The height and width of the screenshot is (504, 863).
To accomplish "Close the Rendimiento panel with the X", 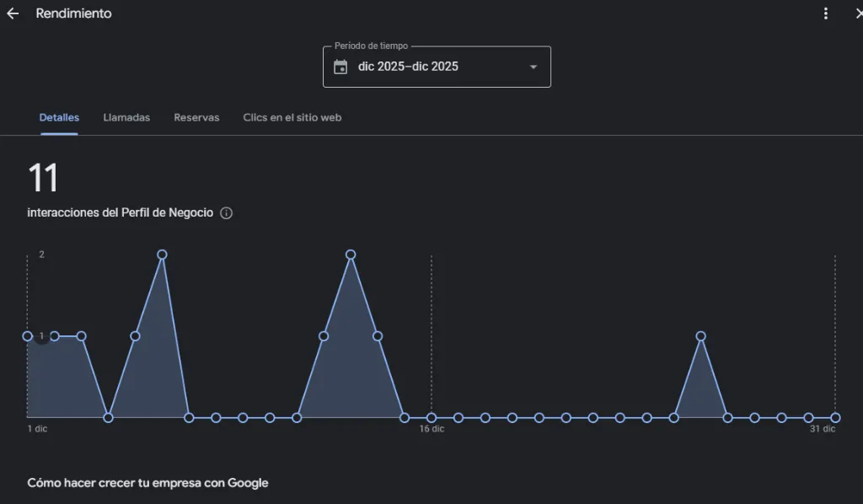I will tap(860, 13).
